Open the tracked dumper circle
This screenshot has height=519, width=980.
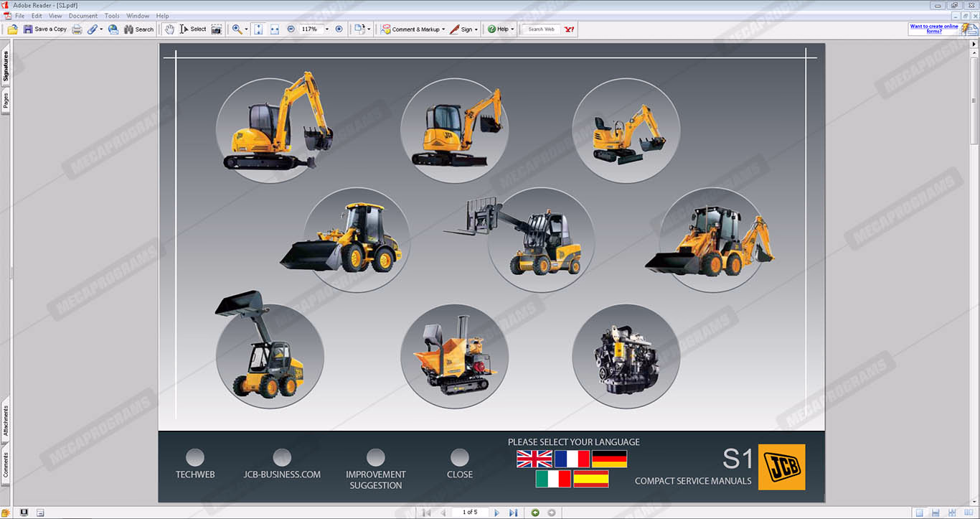point(454,356)
